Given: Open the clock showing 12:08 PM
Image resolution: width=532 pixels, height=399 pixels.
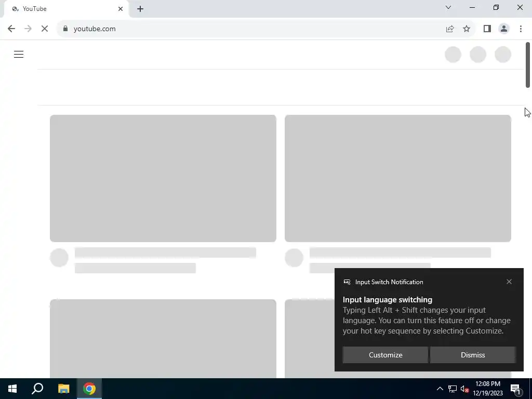Looking at the screenshot, I should click(487, 389).
